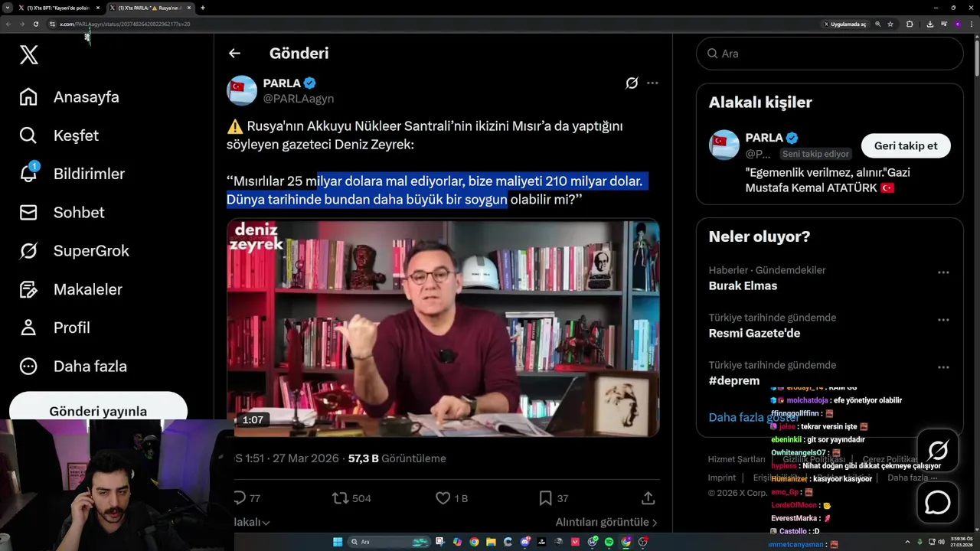Open PARLA avatar in Alakalı kişiler

724,145
